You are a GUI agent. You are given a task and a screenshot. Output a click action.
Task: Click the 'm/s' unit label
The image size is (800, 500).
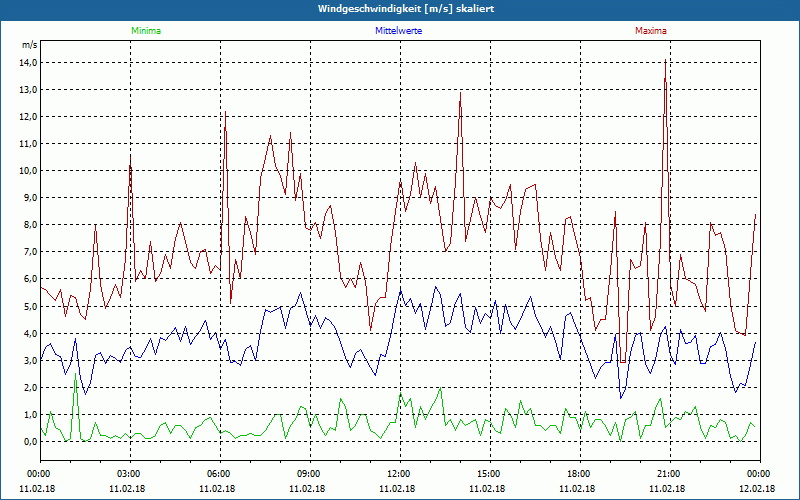click(30, 45)
